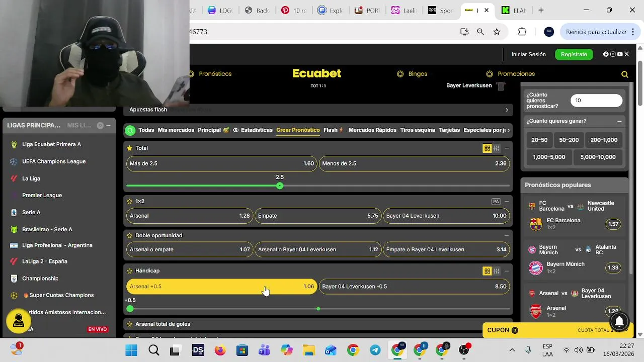Screen dimensions: 644x362
Task: Switch Total market to slider view
Action: click(x=497, y=148)
